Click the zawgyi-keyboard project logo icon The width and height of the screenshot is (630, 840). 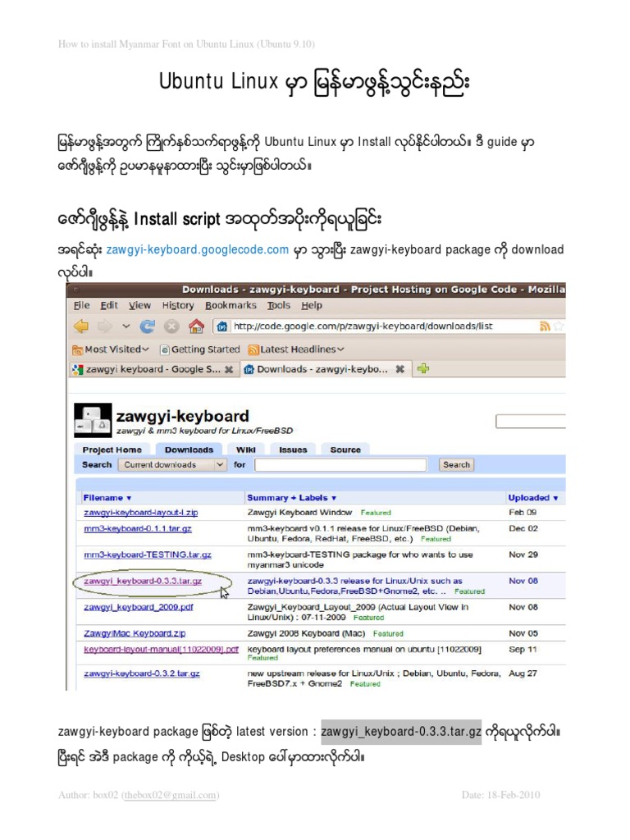93,421
